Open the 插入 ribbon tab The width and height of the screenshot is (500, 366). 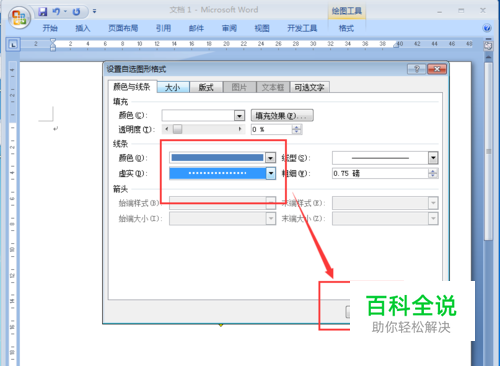tap(83, 28)
